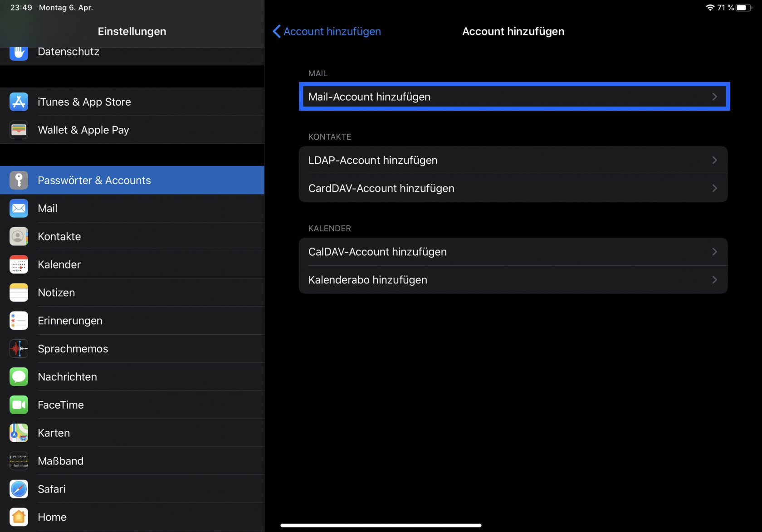Select Home label in sidebar

tap(52, 517)
